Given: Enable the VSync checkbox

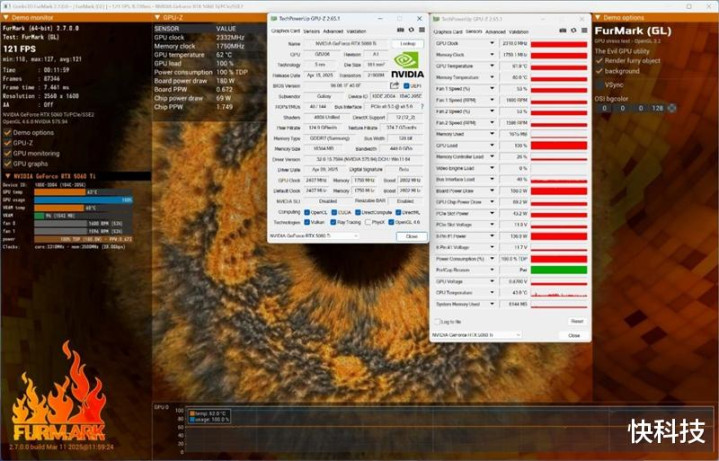Looking at the screenshot, I should 599,85.
